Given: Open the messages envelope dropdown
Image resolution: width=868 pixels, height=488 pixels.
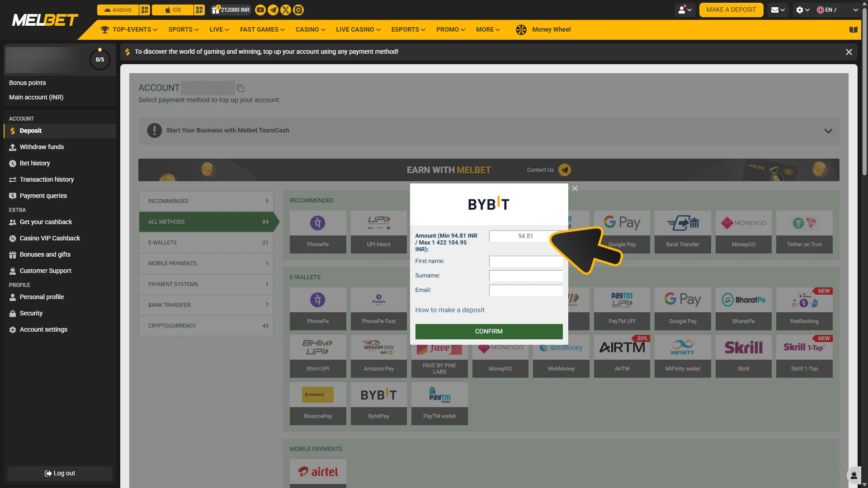Looking at the screenshot, I should pos(778,10).
